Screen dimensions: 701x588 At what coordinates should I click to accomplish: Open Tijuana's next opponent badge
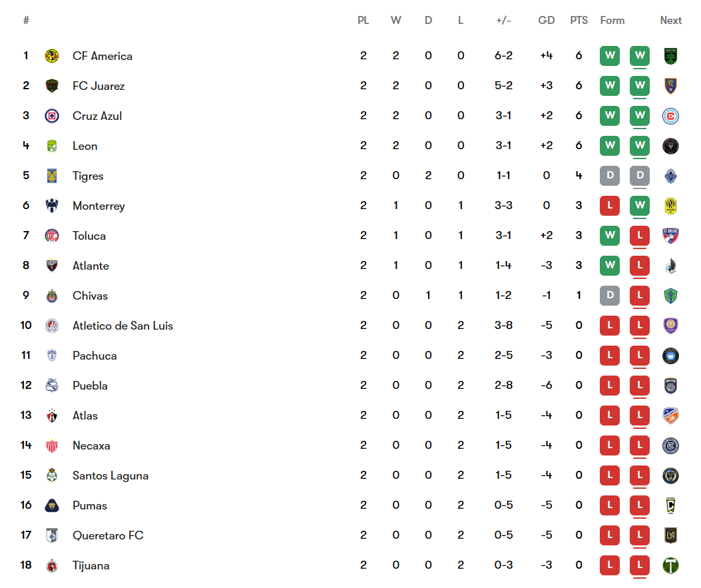tap(670, 565)
